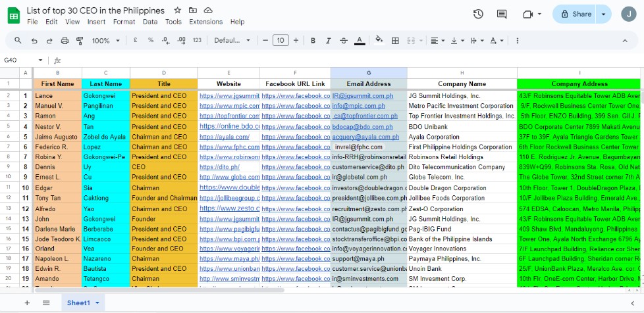
Task: Show all sheets list
Action: (46, 302)
